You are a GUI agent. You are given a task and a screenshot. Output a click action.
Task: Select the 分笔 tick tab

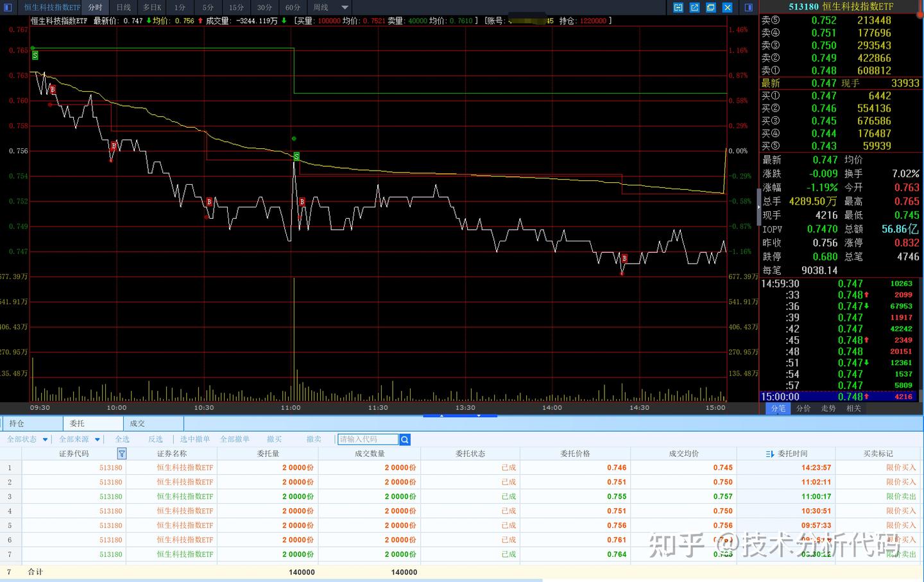tap(778, 408)
